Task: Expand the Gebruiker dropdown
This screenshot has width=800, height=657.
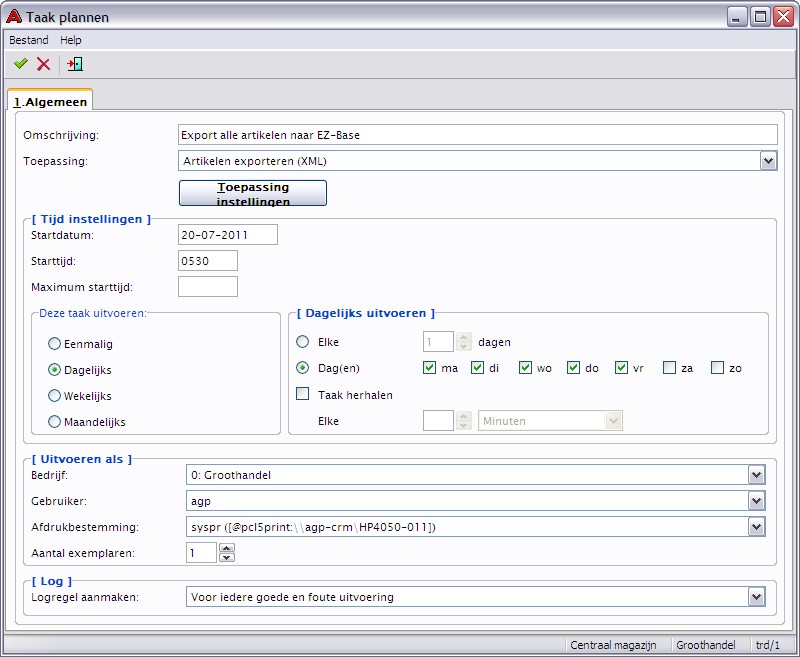Action: coord(757,501)
